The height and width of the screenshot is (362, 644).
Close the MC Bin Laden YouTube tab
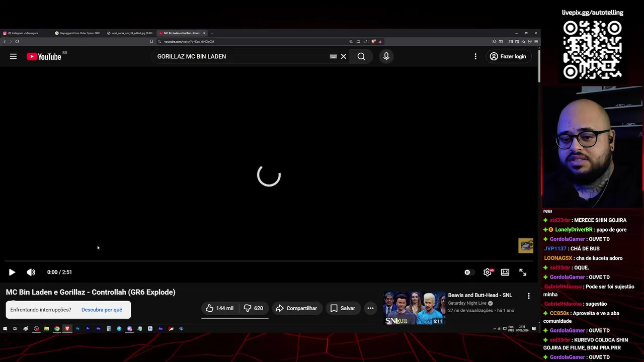tap(204, 33)
